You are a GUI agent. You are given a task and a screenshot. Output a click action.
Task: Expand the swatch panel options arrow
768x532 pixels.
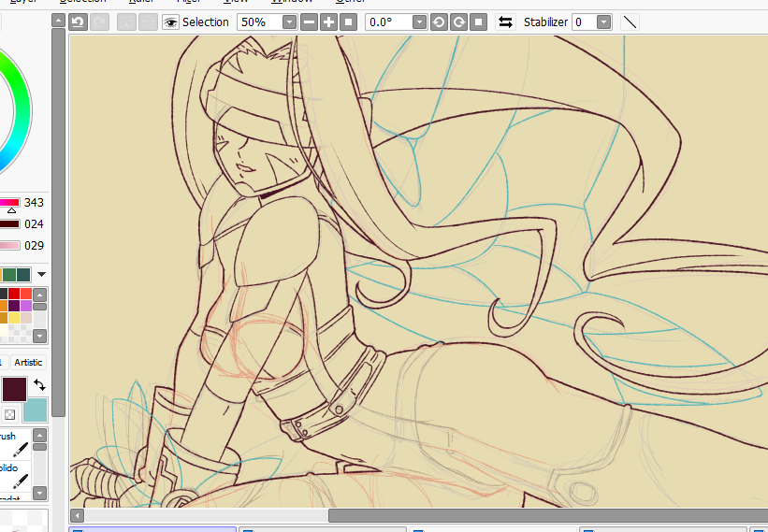41,275
